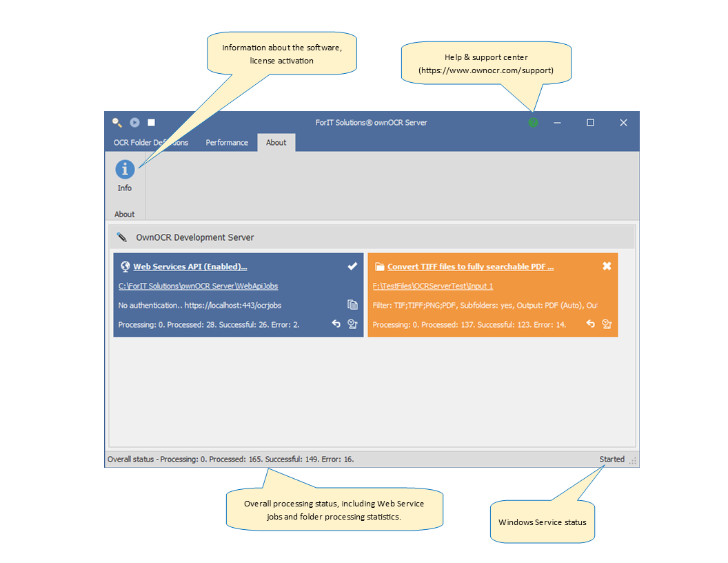Click the No authentication localhost URL text

click(200, 305)
